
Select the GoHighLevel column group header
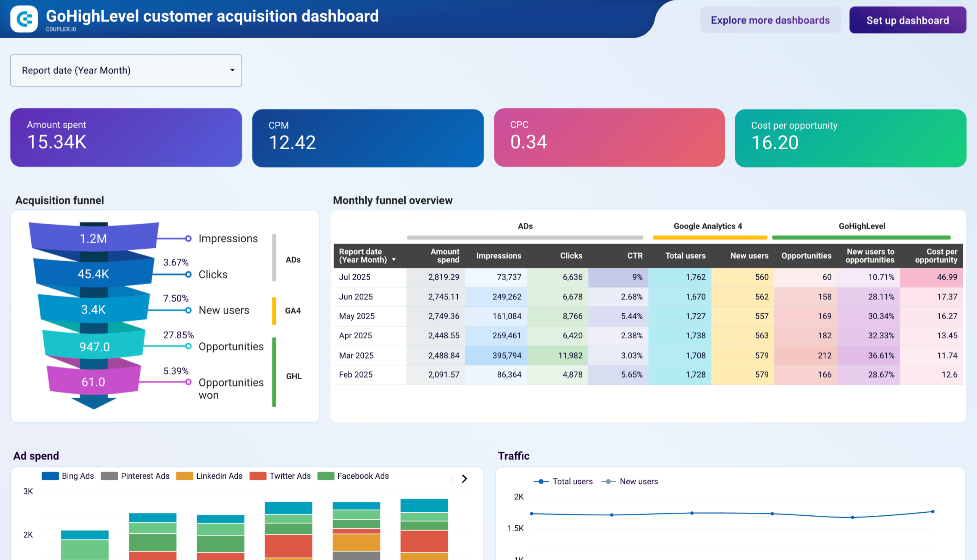[862, 226]
